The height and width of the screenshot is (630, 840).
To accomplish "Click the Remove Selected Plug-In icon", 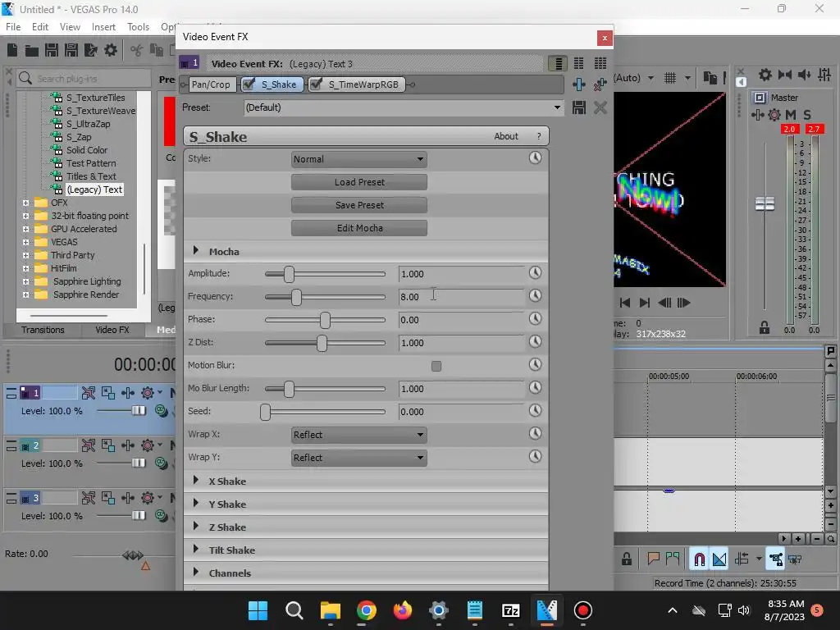I will (x=600, y=84).
